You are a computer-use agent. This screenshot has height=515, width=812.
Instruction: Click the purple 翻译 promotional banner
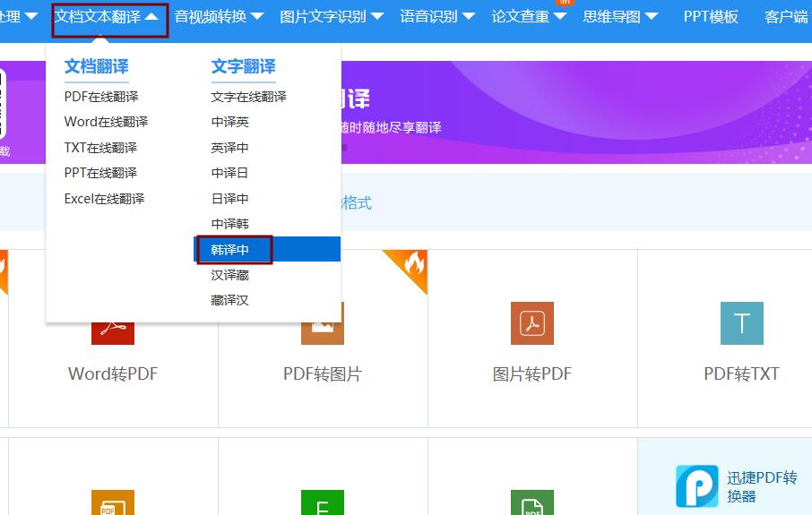576,112
